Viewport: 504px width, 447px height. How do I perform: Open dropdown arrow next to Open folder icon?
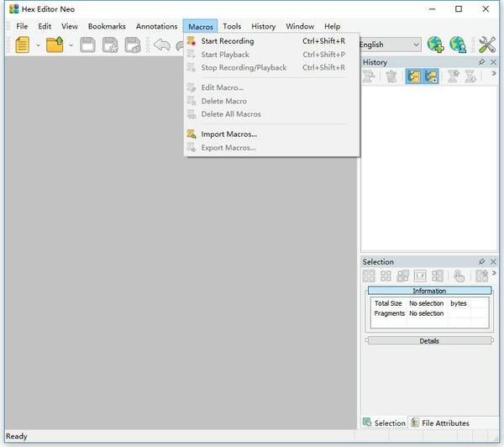(71, 45)
